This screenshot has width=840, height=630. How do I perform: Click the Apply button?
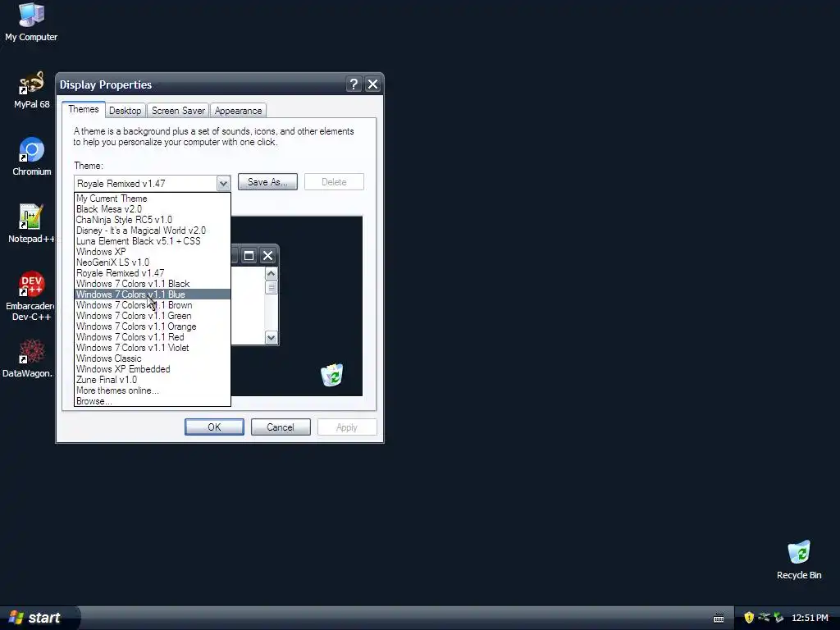347,427
